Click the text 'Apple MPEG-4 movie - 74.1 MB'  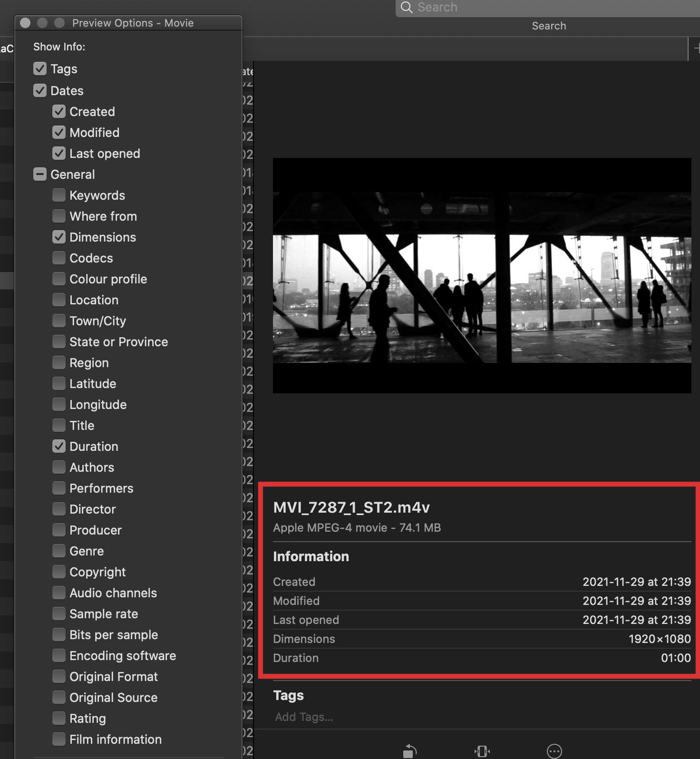click(x=357, y=528)
